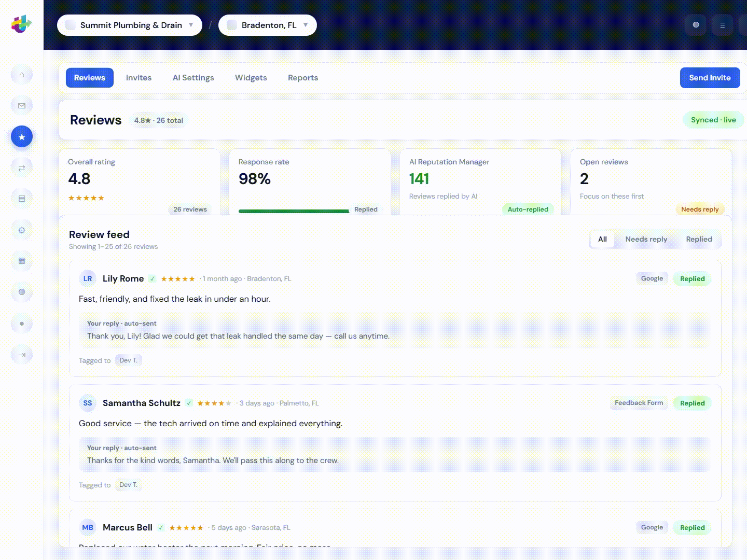Open the Reports tab

coord(303,78)
